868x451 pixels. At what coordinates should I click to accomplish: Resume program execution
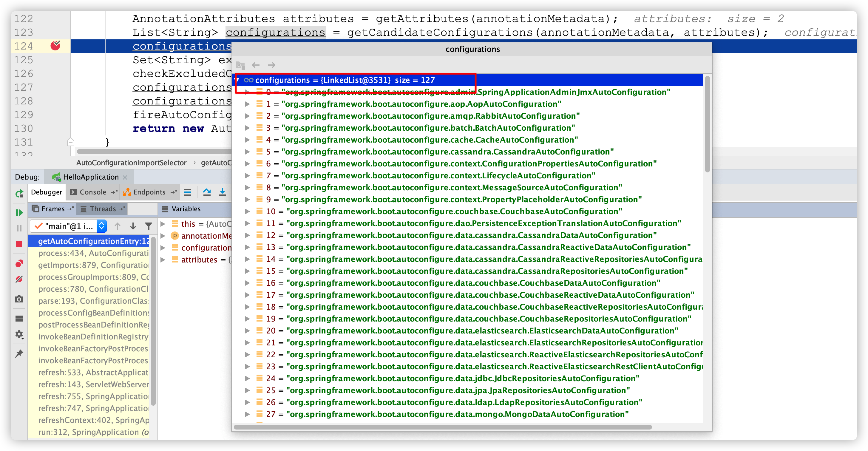(19, 212)
